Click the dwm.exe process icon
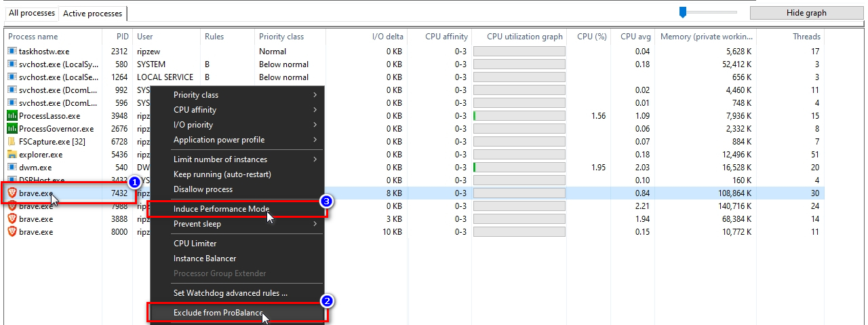The width and height of the screenshot is (868, 325). pyautogui.click(x=12, y=168)
